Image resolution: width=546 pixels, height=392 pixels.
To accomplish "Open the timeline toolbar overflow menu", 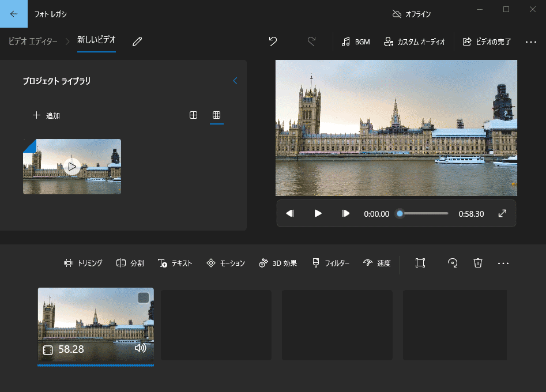I will (504, 263).
